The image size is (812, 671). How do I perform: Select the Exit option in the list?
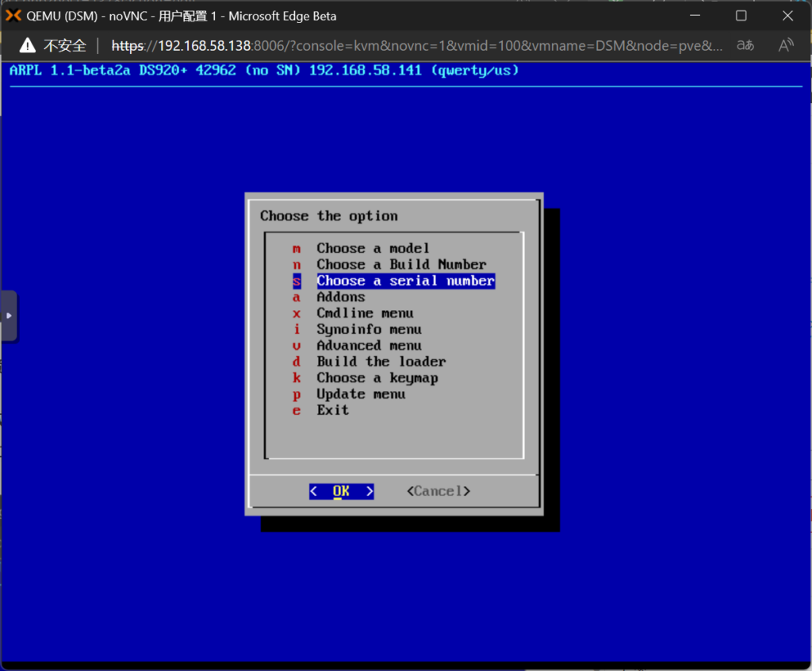click(x=332, y=410)
